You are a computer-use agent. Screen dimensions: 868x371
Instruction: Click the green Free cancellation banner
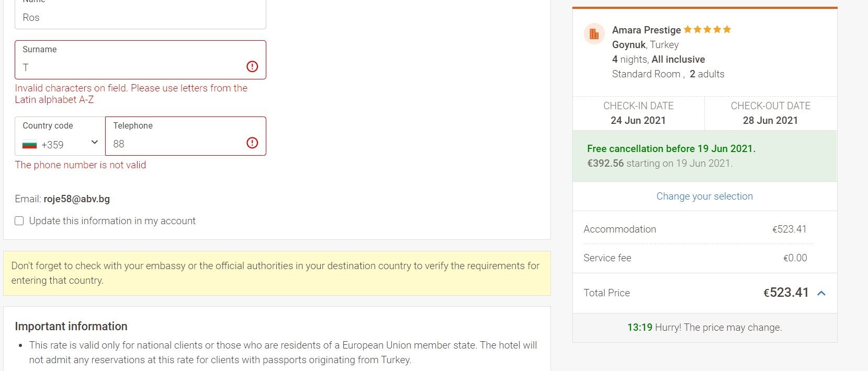point(704,156)
